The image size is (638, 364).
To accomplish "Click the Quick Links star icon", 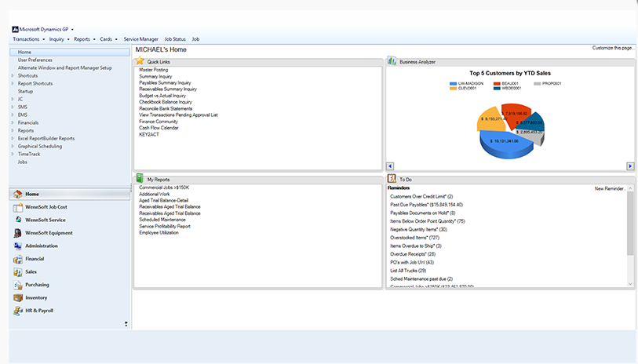I will 140,61.
